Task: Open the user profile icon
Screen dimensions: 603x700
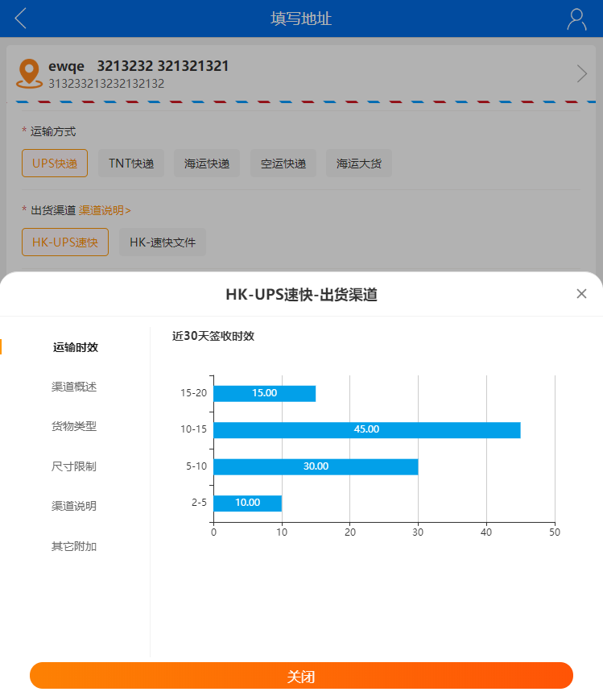Action: (576, 19)
